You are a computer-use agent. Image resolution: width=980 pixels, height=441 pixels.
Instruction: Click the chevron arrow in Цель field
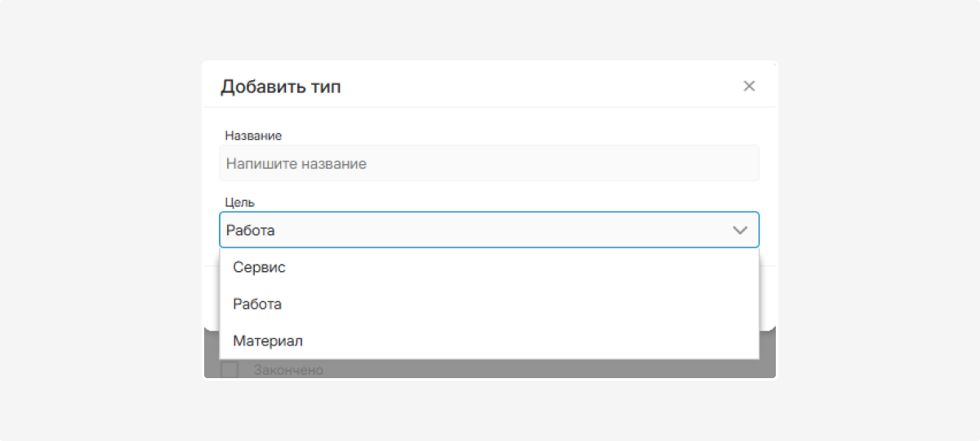click(x=740, y=230)
